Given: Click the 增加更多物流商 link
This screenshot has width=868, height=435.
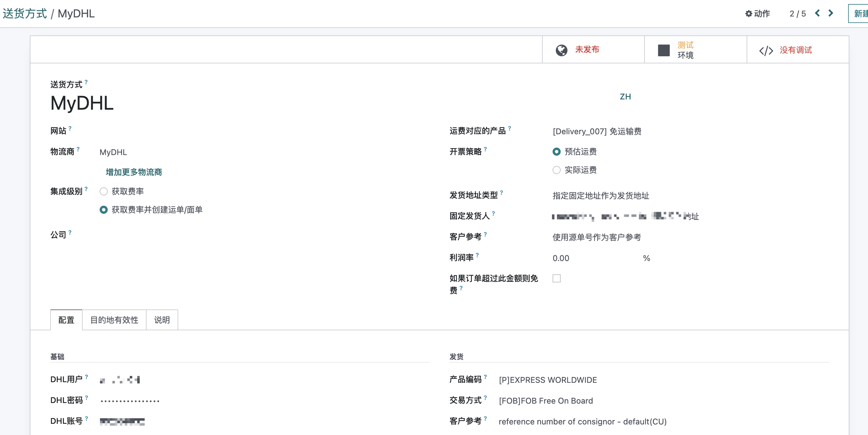Looking at the screenshot, I should [134, 172].
